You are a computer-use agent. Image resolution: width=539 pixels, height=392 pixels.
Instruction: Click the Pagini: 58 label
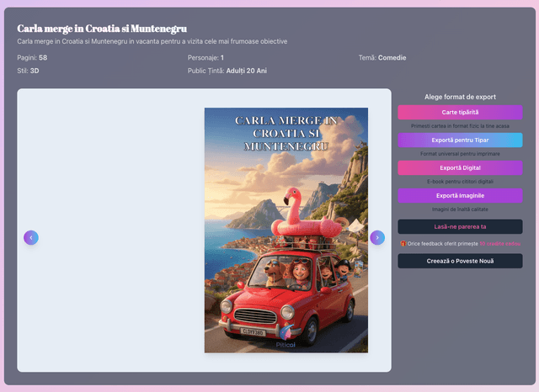(x=32, y=58)
